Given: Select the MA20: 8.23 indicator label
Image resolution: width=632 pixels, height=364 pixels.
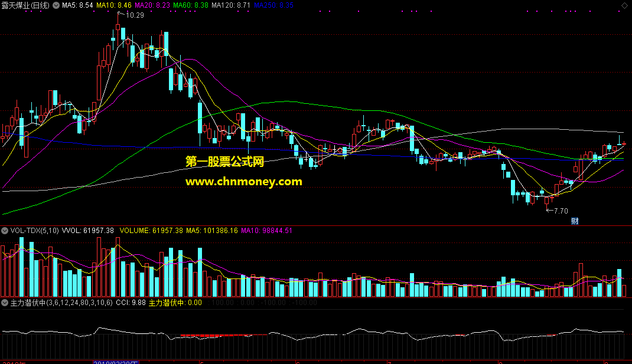Looking at the screenshot, I should pyautogui.click(x=152, y=6).
